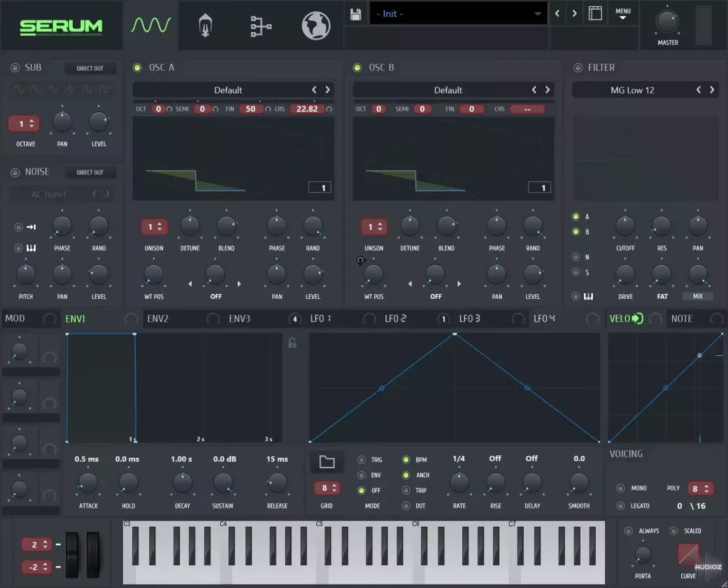728x588 pixels.
Task: Click the envelope lock icon
Action: click(x=292, y=342)
